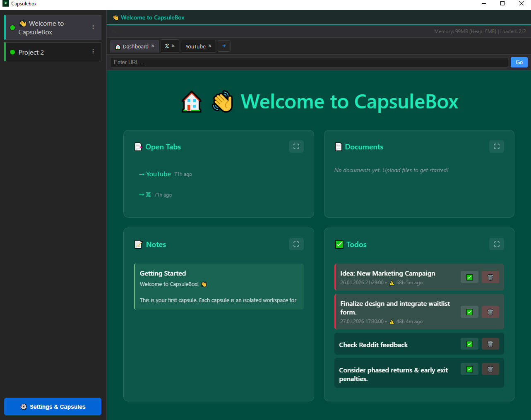Screen dimensions: 531x420
Task: Open the YouTube entry under Open Tabs
Action: pyautogui.click(x=158, y=174)
